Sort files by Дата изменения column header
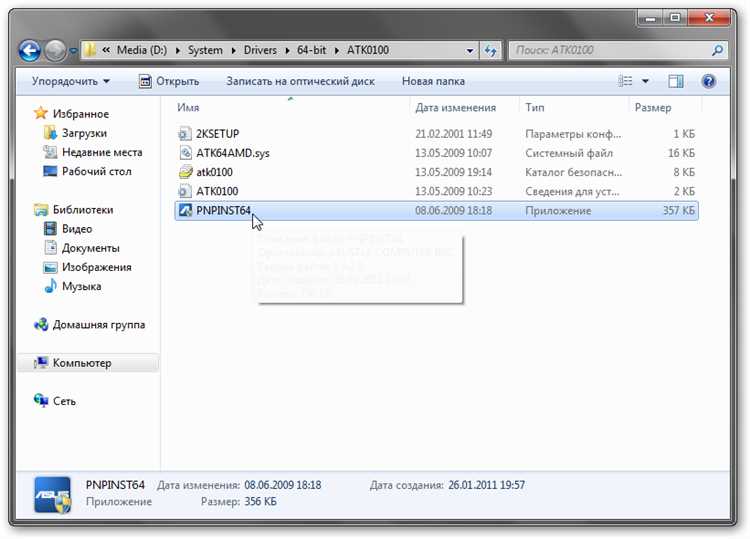This screenshot has width=750, height=539. click(455, 107)
